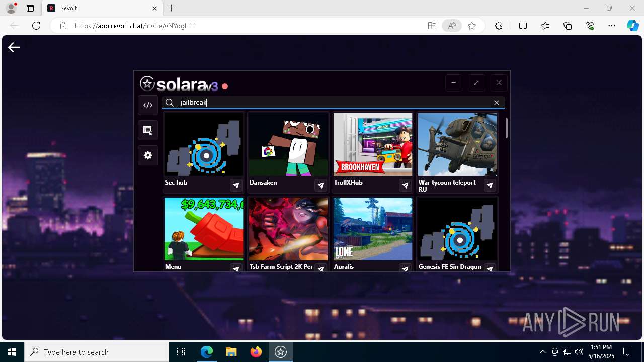Execute War tycoon teleport RU script
Image resolution: width=644 pixels, height=362 pixels.
tap(490, 186)
